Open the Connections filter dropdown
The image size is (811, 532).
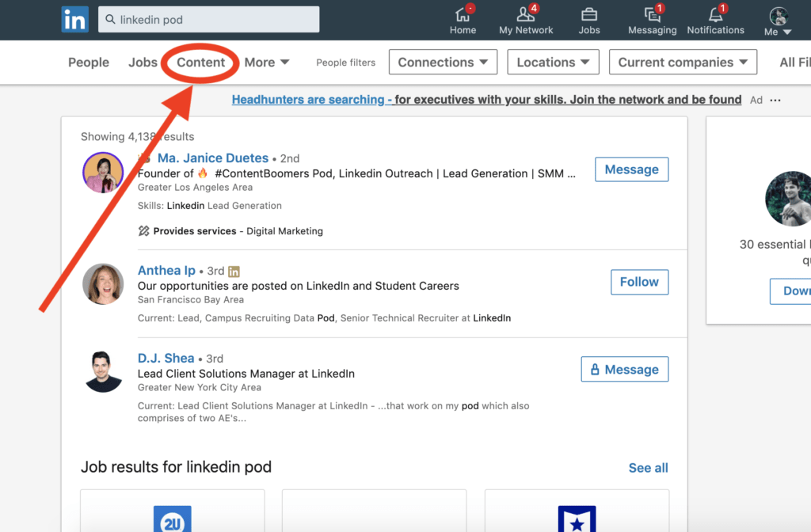(x=443, y=62)
